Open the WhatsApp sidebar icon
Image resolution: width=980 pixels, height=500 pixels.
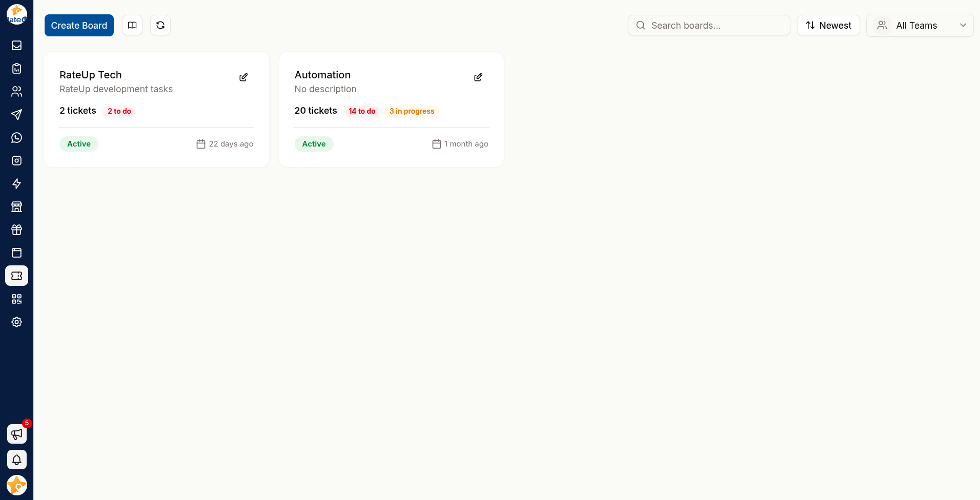pyautogui.click(x=16, y=138)
